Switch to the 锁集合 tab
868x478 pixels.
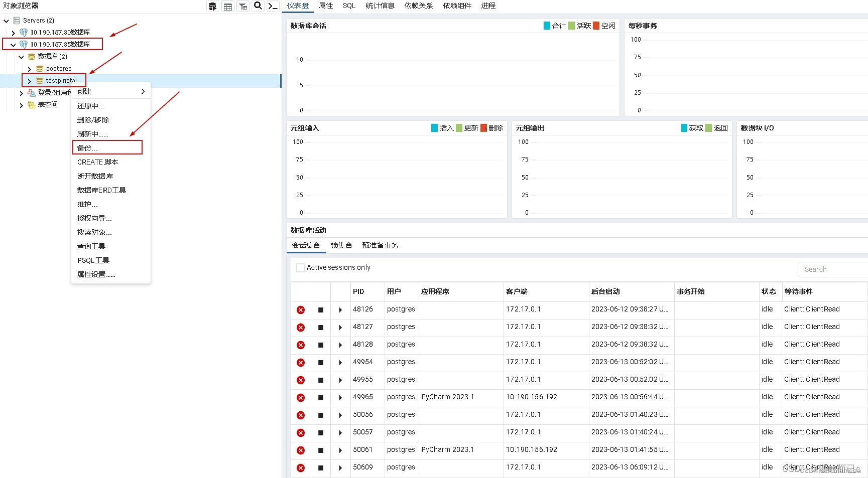(341, 245)
